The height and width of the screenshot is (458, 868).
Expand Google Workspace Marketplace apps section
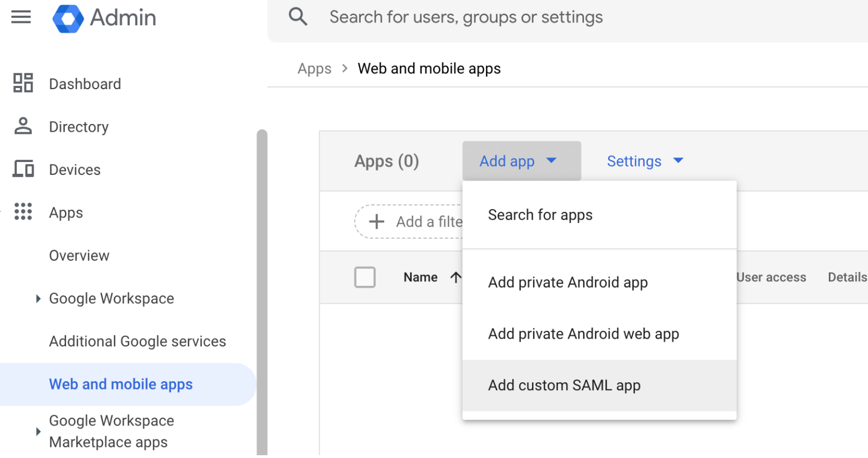point(38,431)
